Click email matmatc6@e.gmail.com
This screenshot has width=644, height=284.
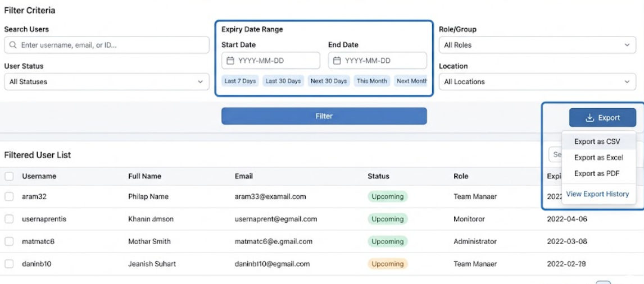pos(274,241)
